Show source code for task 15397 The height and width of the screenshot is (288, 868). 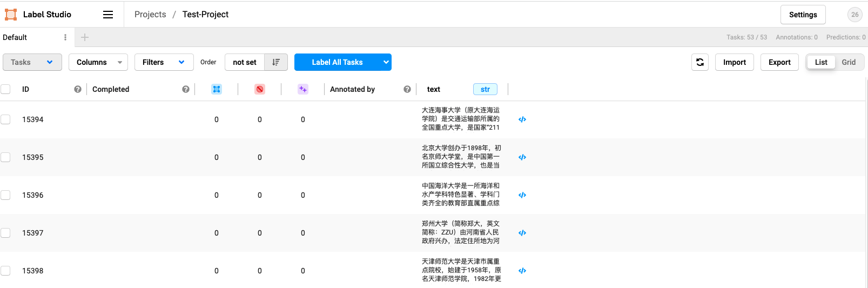tap(522, 233)
